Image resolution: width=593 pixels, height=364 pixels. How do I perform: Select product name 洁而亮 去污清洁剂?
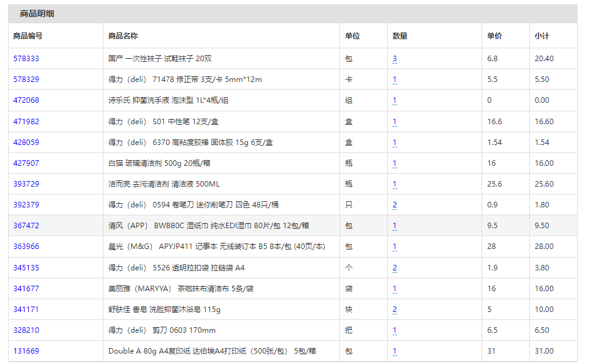click(164, 184)
